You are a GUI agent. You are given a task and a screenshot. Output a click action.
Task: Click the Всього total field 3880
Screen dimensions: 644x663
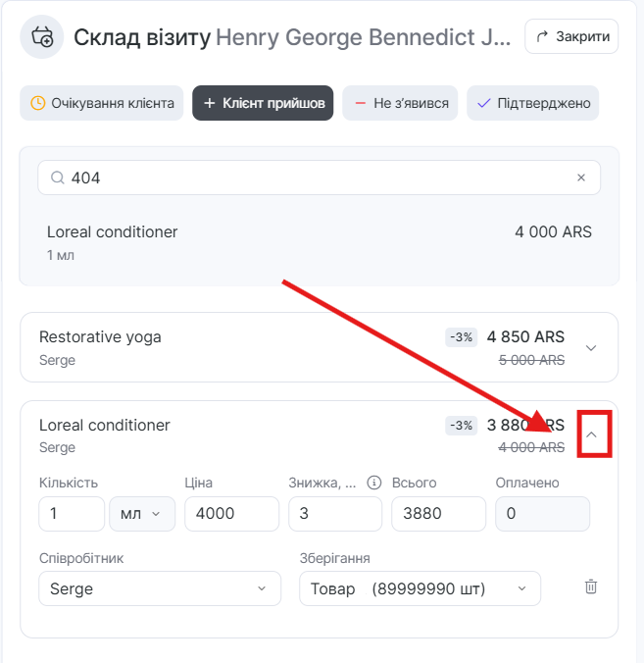point(438,514)
